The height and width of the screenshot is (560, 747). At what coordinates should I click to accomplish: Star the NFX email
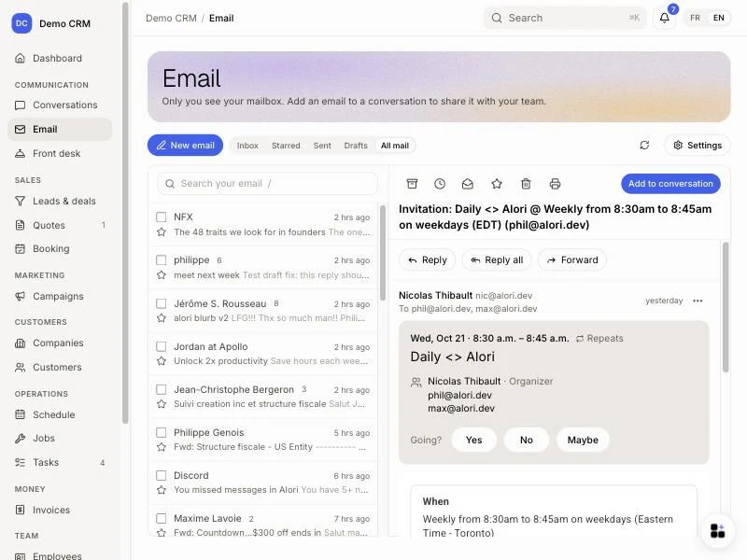[x=162, y=231]
